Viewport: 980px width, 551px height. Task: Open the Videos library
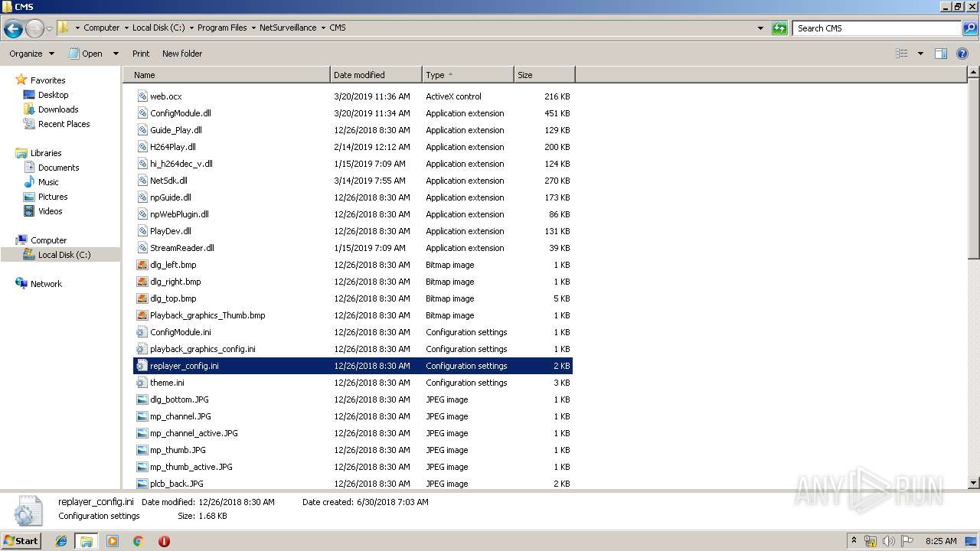pyautogui.click(x=51, y=211)
